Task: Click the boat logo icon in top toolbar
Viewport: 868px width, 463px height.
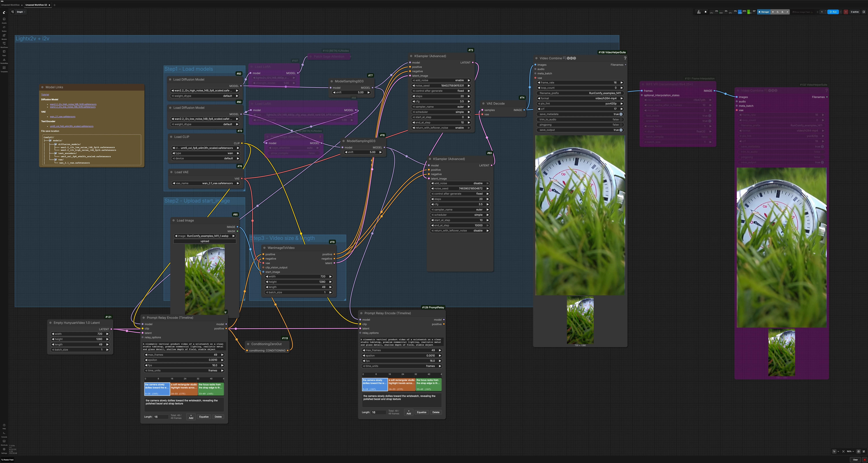Action: click(699, 12)
